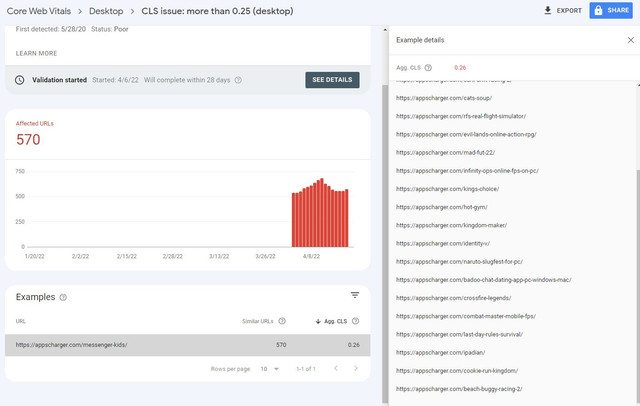Click the identity-v URL

[443, 244]
